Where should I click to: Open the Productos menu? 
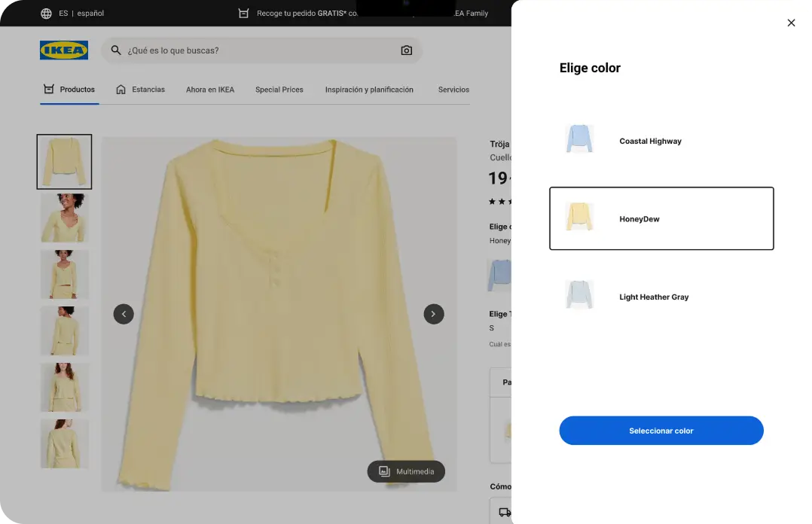point(69,90)
